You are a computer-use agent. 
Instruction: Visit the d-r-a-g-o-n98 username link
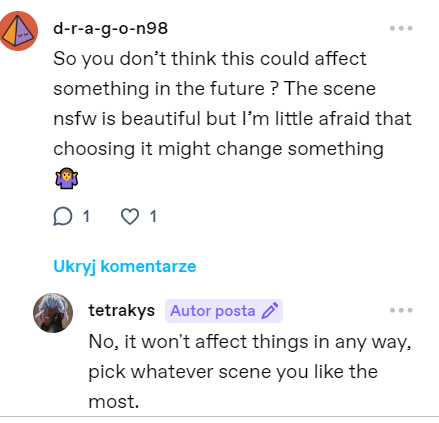(x=110, y=28)
